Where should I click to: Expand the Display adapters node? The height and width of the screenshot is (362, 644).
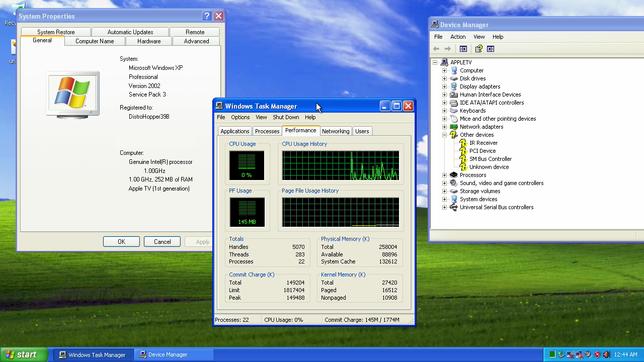coord(444,86)
